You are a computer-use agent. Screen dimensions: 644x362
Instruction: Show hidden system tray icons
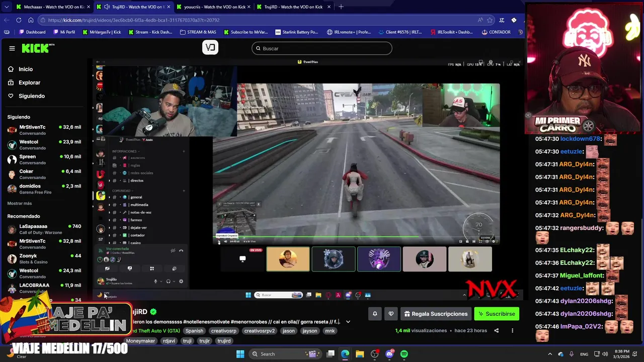coord(551,354)
